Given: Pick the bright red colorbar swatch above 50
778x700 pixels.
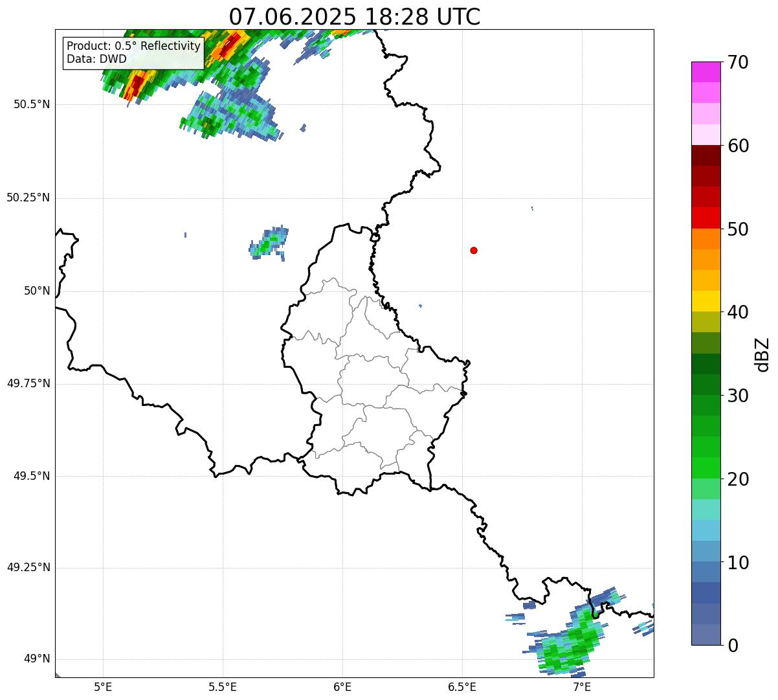Looking at the screenshot, I should pos(706,218).
